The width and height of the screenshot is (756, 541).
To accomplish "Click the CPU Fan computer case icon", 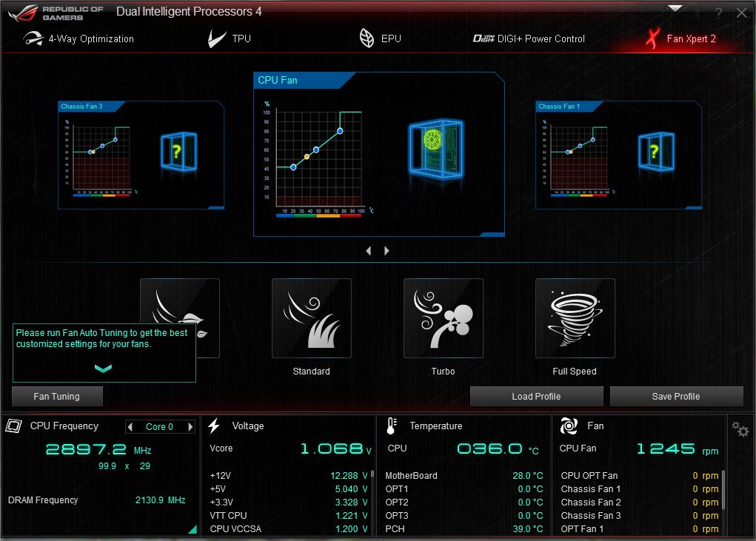I will 436,149.
